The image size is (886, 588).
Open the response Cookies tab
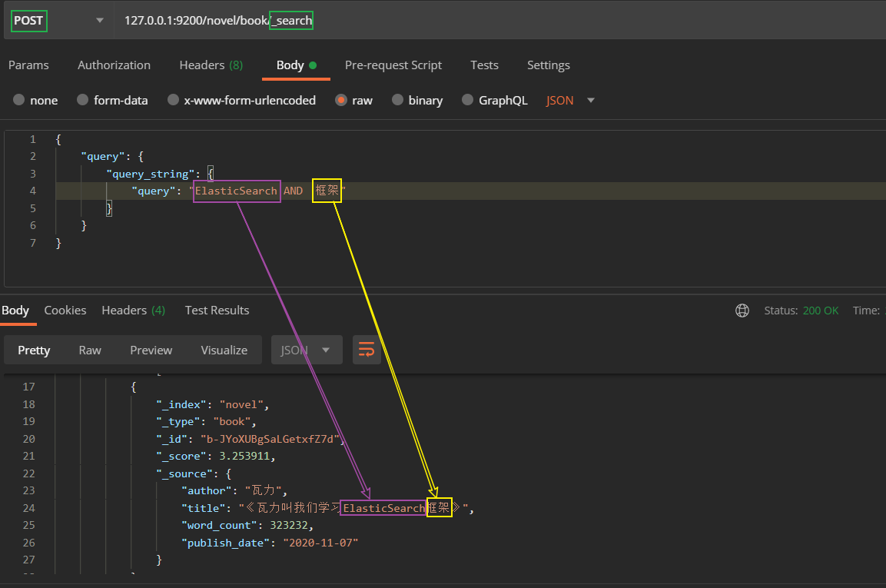[x=65, y=311]
